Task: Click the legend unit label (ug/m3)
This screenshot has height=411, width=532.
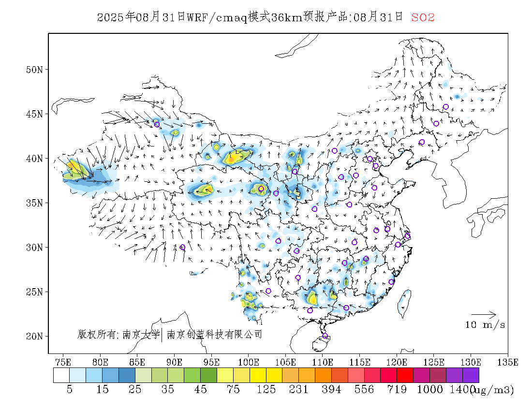Action: (492, 390)
